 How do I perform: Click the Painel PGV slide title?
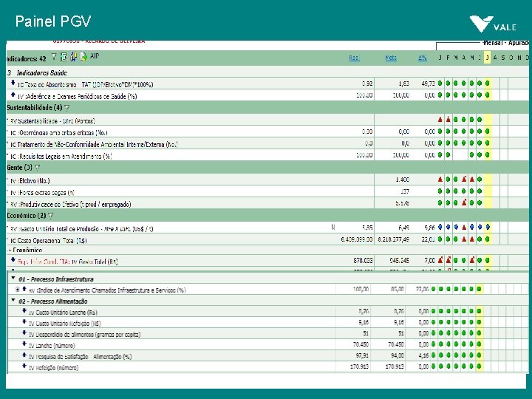click(x=53, y=21)
